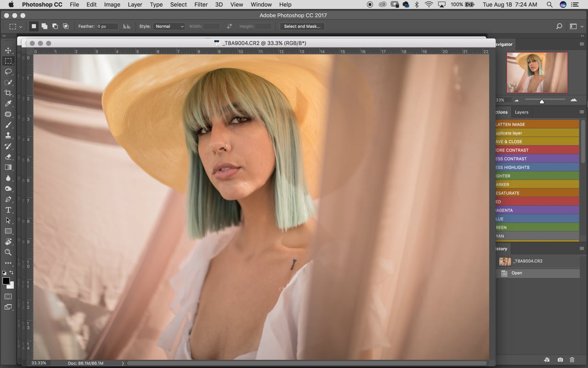Open the Navigator panel options menu

[x=582, y=44]
